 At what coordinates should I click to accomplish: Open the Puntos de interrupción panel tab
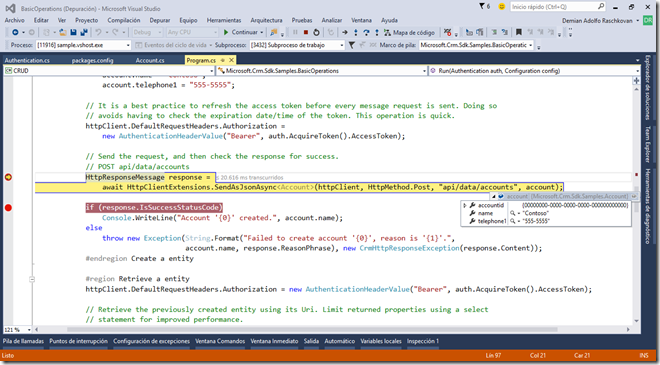point(78,341)
